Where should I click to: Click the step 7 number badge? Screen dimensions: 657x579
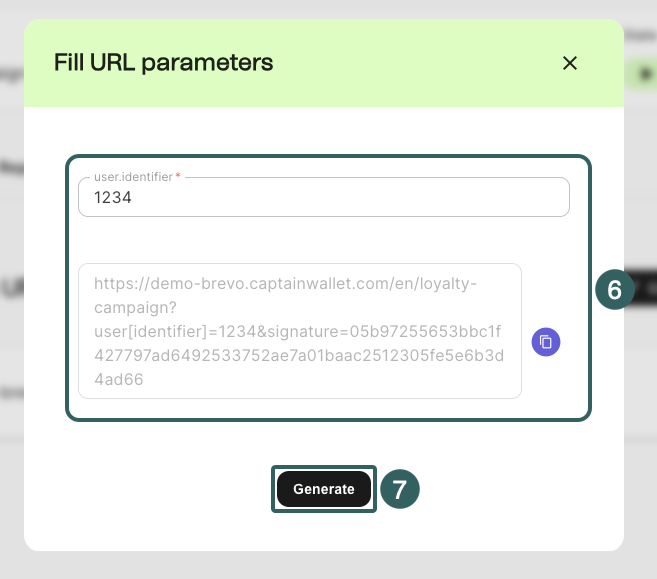[399, 489]
